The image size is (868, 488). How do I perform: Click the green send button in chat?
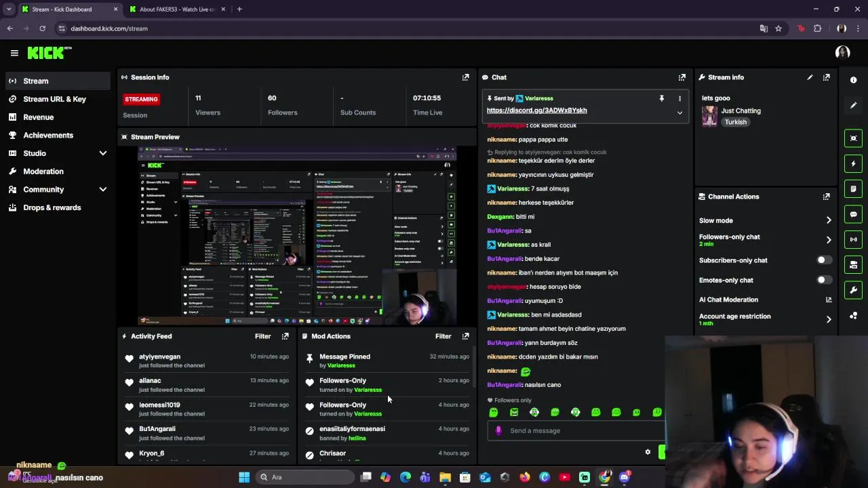(x=663, y=452)
